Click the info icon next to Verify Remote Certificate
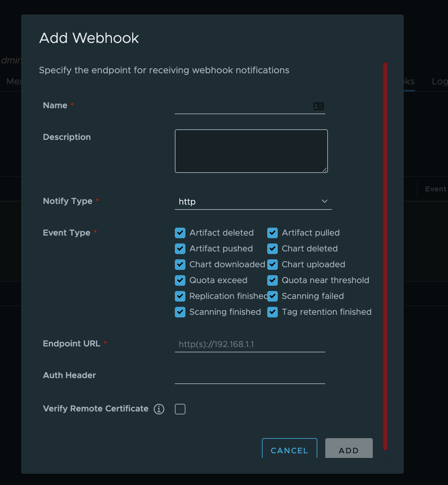Image resolution: width=448 pixels, height=485 pixels. (159, 409)
